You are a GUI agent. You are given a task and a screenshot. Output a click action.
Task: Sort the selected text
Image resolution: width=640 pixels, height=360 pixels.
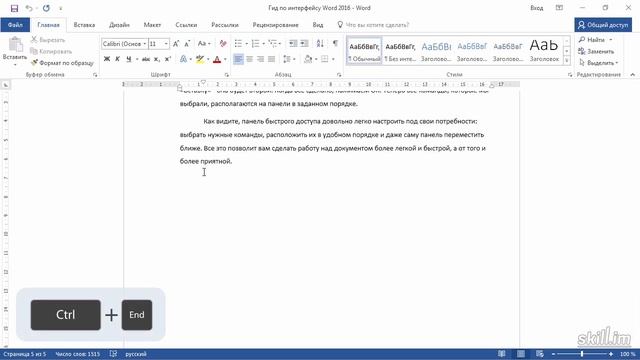pos(320,44)
